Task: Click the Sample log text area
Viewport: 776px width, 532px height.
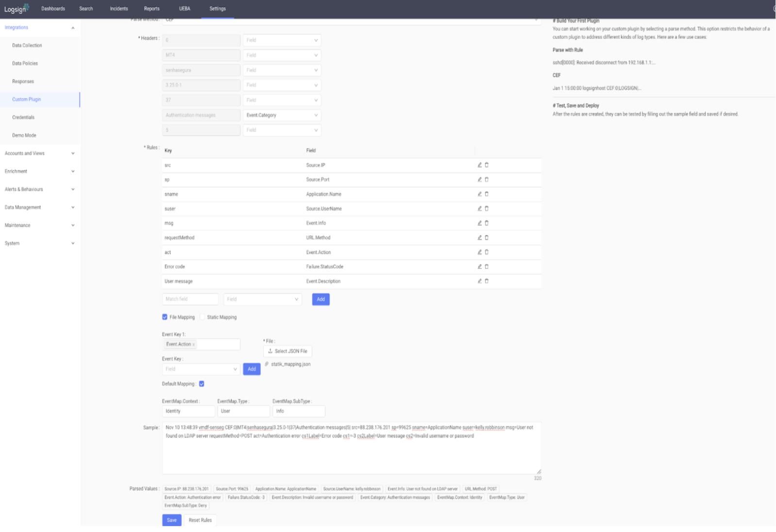Action: pos(352,449)
